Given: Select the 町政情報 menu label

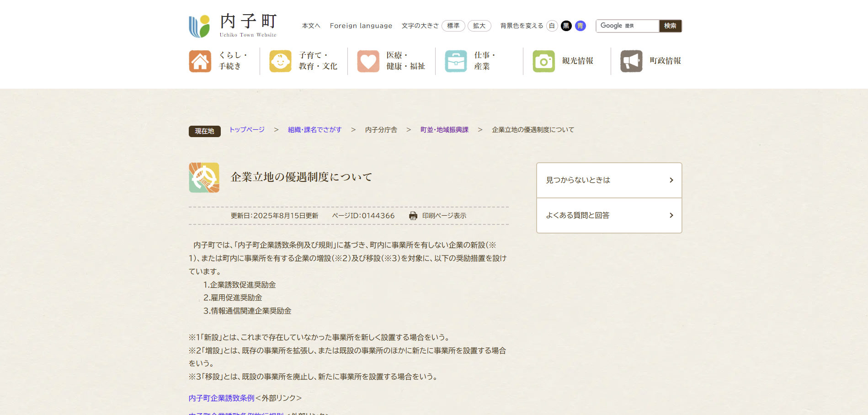Looking at the screenshot, I should click(666, 61).
